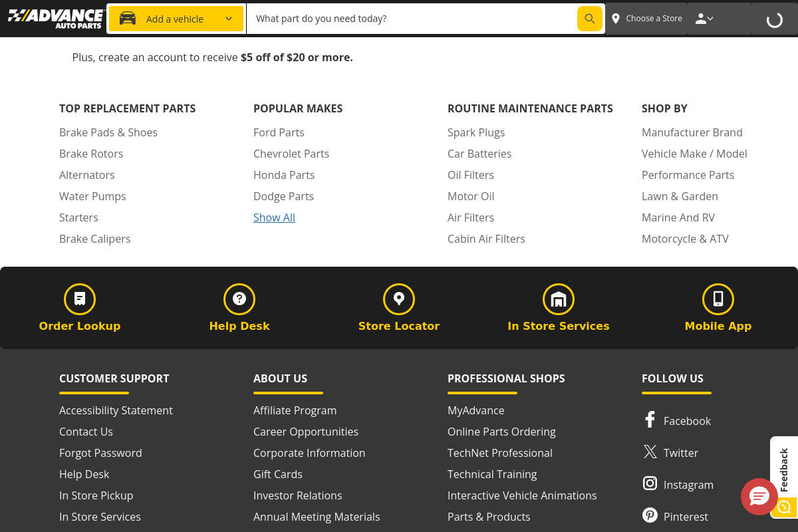Shop by Manufacturer Brand

pyautogui.click(x=692, y=132)
